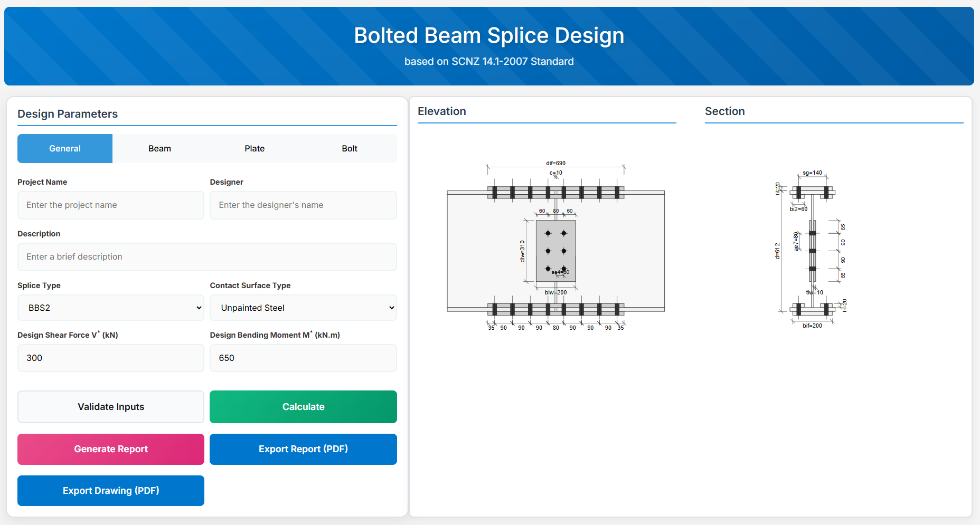Select the Design Shear Force field

click(x=111, y=358)
